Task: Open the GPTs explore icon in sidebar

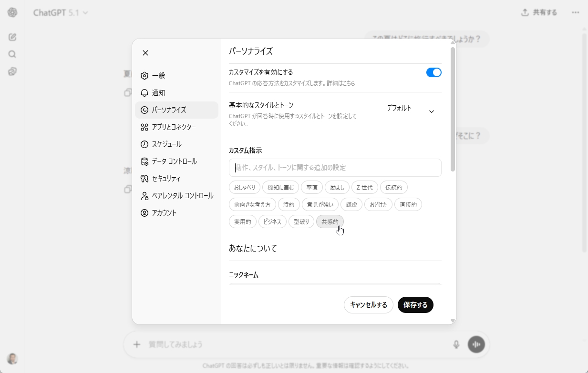Action: coord(12,71)
